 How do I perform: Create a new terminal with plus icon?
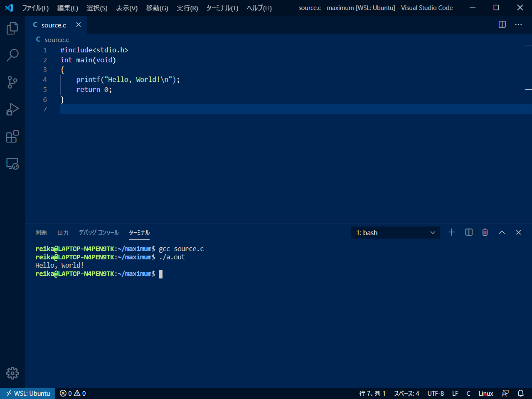point(452,232)
